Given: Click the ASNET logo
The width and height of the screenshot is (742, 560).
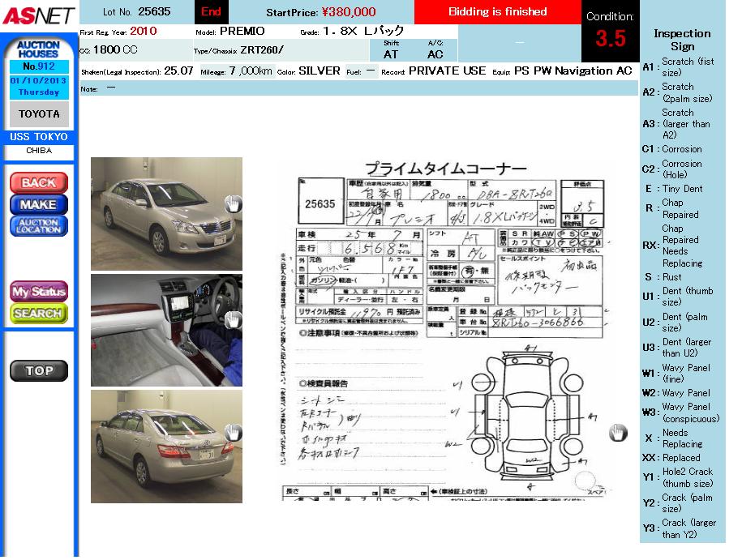Looking at the screenshot, I should (38, 15).
